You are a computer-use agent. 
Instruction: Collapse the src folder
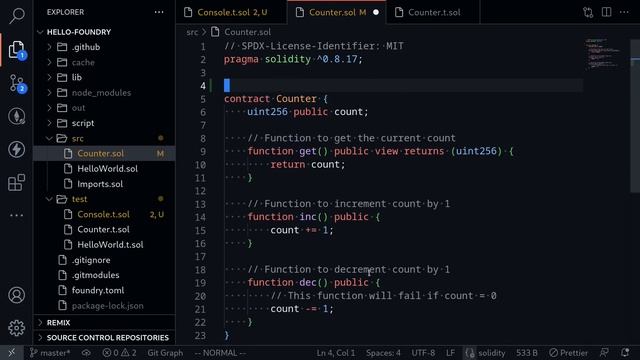tap(104, 138)
